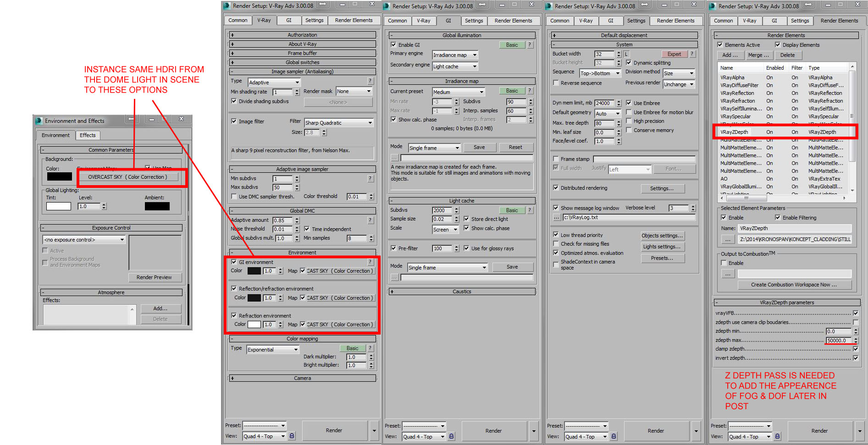Toggle the invert zdepth checkbox
Image resolution: width=868 pixels, height=445 pixels.
(856, 358)
